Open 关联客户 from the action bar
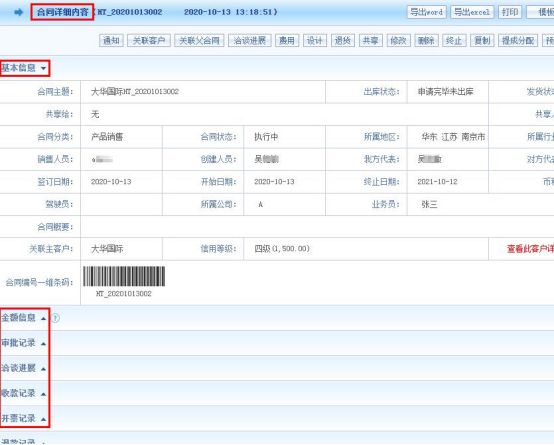Viewport: 554px width, 445px height. (x=149, y=40)
